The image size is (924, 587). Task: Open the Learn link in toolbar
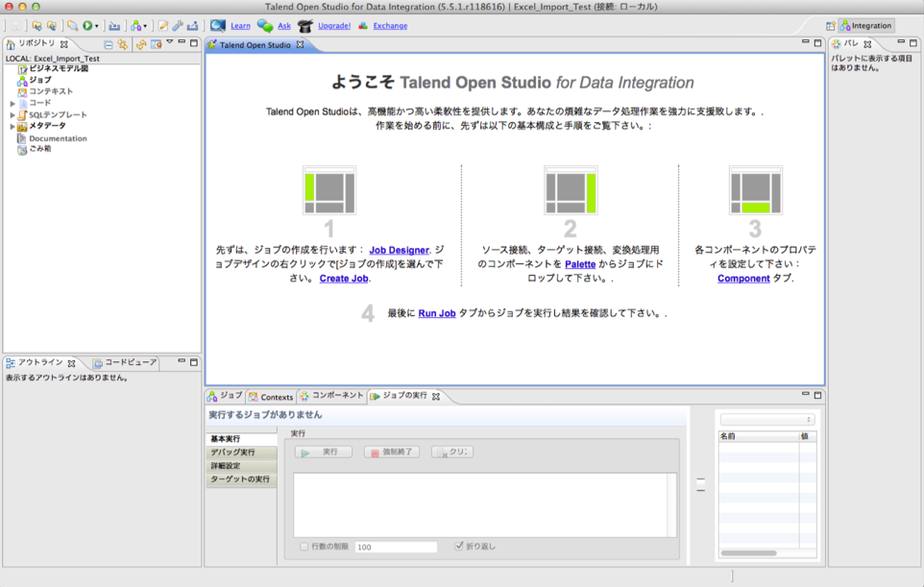coord(240,26)
